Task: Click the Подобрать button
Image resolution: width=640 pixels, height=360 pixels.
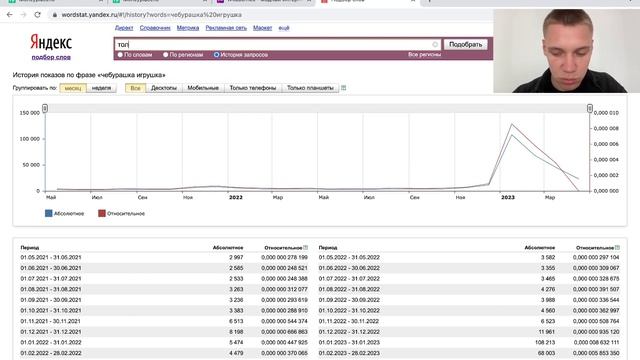Action: click(x=465, y=44)
